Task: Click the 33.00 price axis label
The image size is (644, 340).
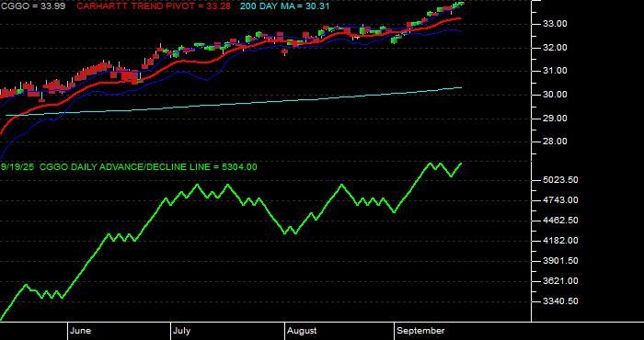Action: click(554, 24)
